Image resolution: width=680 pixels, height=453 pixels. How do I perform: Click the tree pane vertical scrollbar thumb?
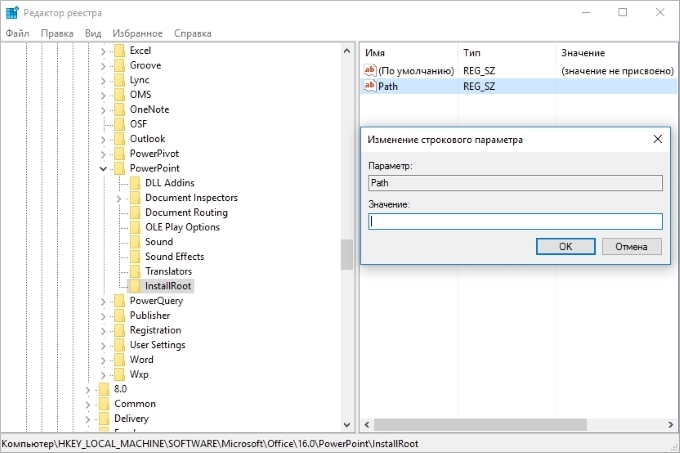pos(347,254)
